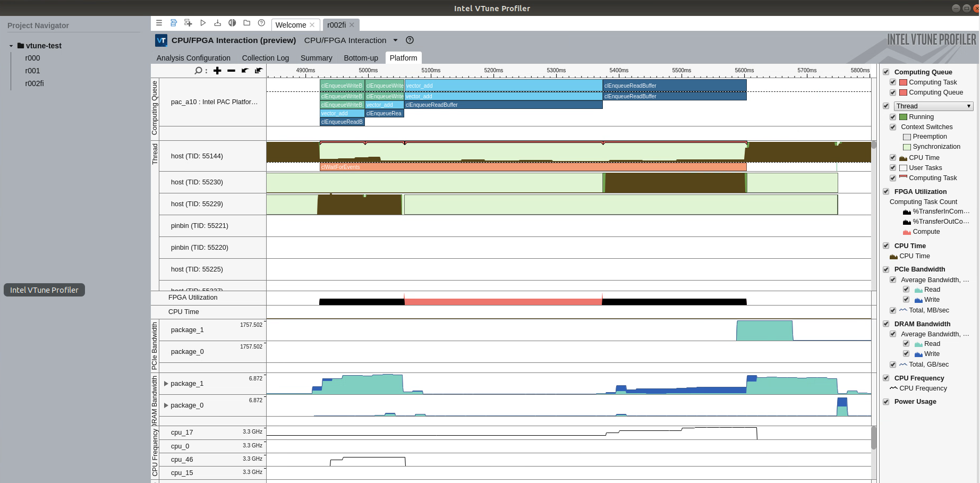Start a new analysis with the Play icon
The height and width of the screenshot is (483, 980).
pyautogui.click(x=203, y=23)
